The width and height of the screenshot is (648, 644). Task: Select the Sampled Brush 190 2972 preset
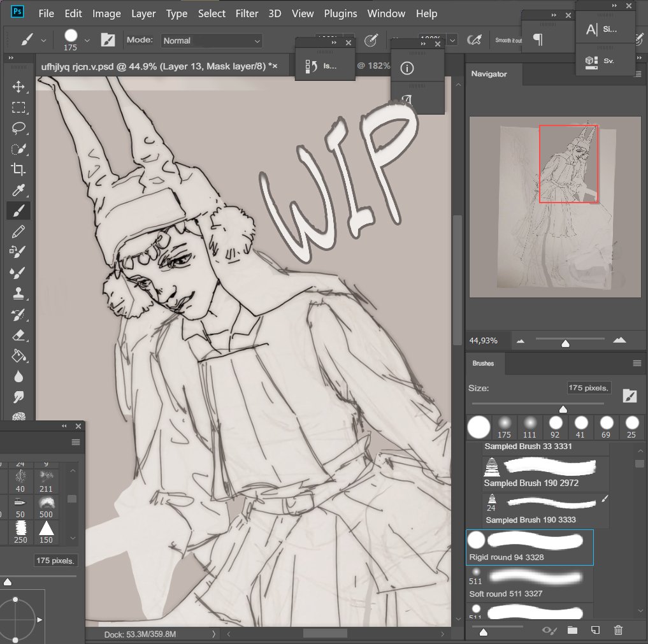[x=545, y=473]
